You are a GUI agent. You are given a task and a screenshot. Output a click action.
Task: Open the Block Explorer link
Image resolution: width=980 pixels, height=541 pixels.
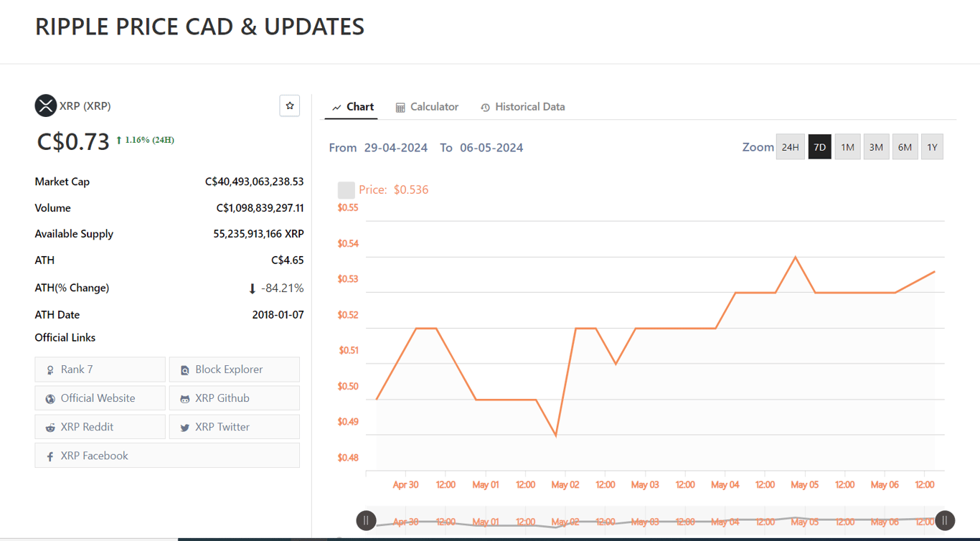pos(235,370)
